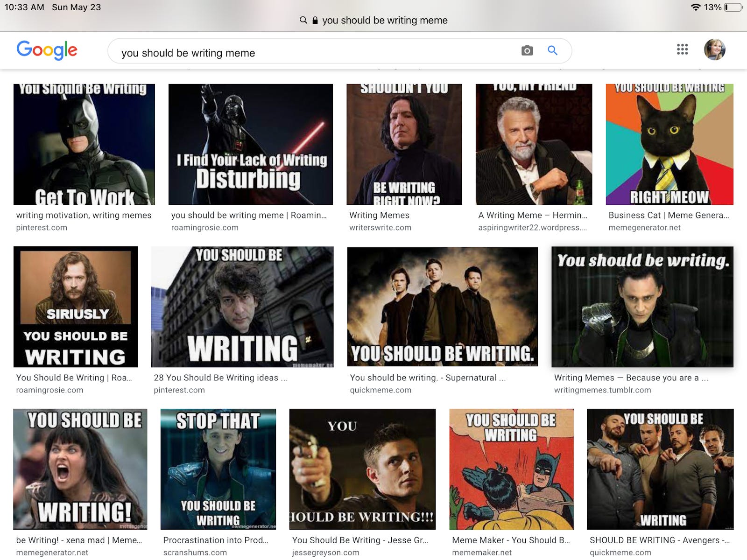Click writingmemes.tumblr.com source link
747x560 pixels.
(602, 390)
